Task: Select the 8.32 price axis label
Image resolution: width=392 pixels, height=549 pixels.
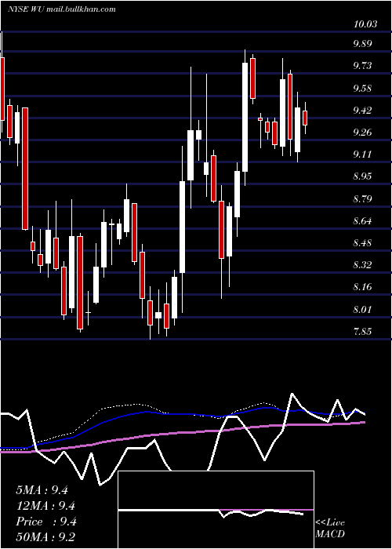Action: point(362,265)
